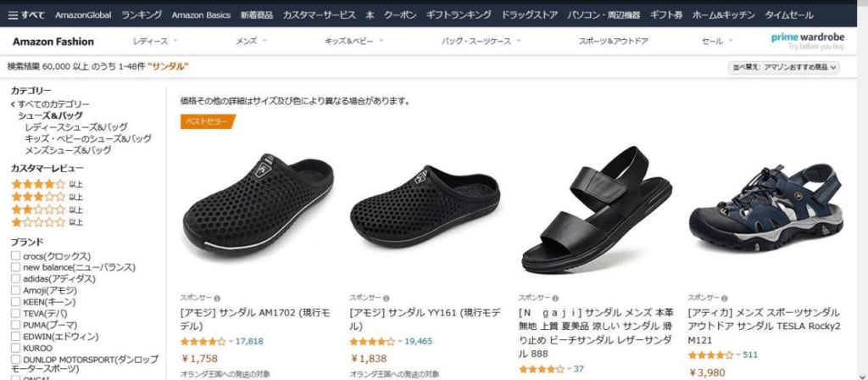Enable the KEEN(キーン) brand checkbox
The height and width of the screenshot is (380, 868).
[16, 302]
